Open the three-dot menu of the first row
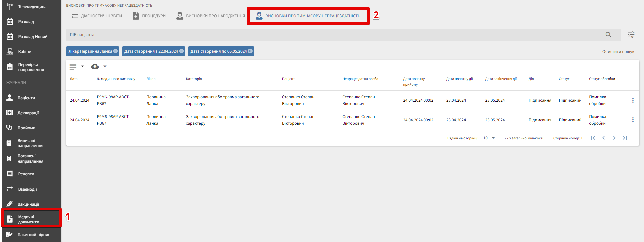The width and height of the screenshot is (644, 242). coord(633,100)
